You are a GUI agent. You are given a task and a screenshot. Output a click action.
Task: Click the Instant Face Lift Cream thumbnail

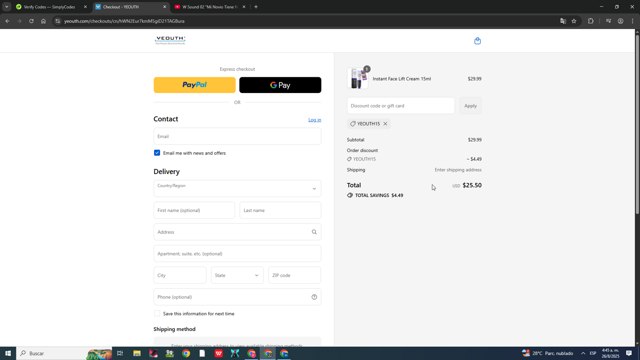tap(358, 78)
